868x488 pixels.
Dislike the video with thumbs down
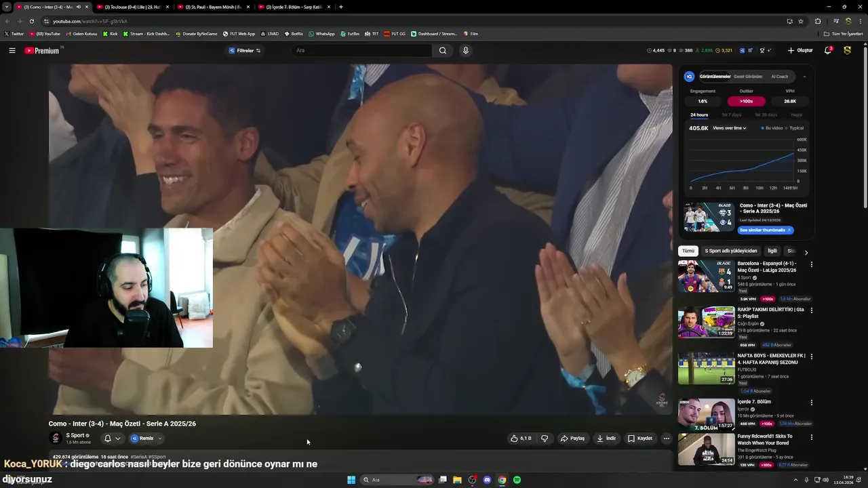[x=545, y=439]
